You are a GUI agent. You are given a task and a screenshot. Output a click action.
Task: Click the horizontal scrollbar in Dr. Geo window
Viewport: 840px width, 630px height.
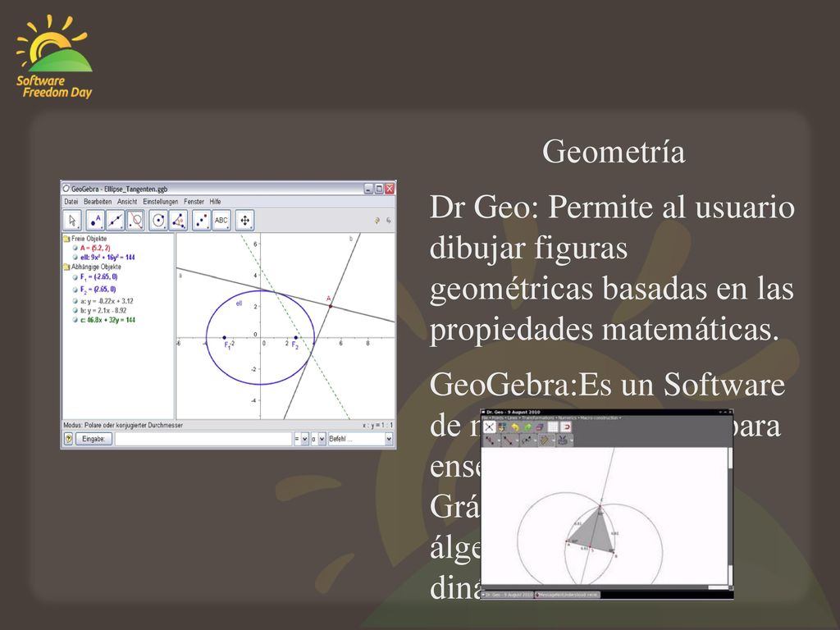pos(605,587)
